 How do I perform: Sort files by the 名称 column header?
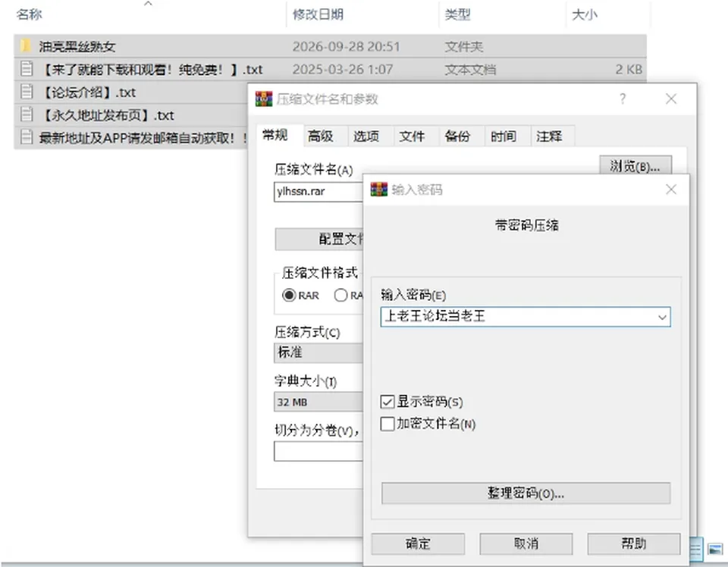[x=29, y=14]
